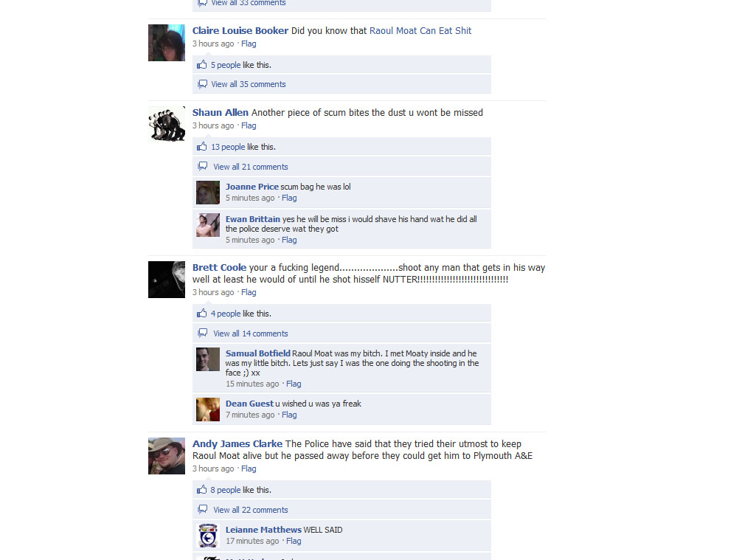Click thumbs-up icon on Shaun Allen's post
This screenshot has height=560, width=753.
pos(201,147)
